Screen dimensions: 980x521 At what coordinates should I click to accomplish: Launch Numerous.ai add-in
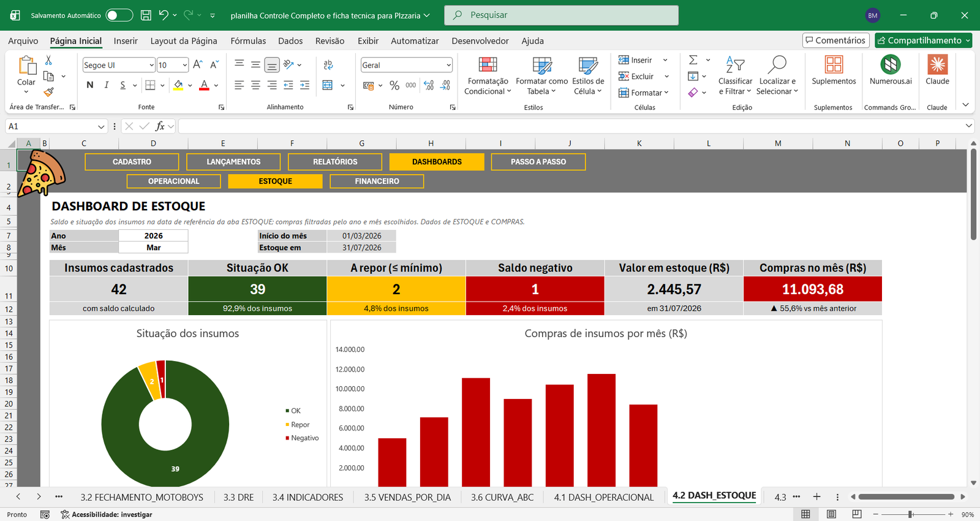(x=891, y=70)
